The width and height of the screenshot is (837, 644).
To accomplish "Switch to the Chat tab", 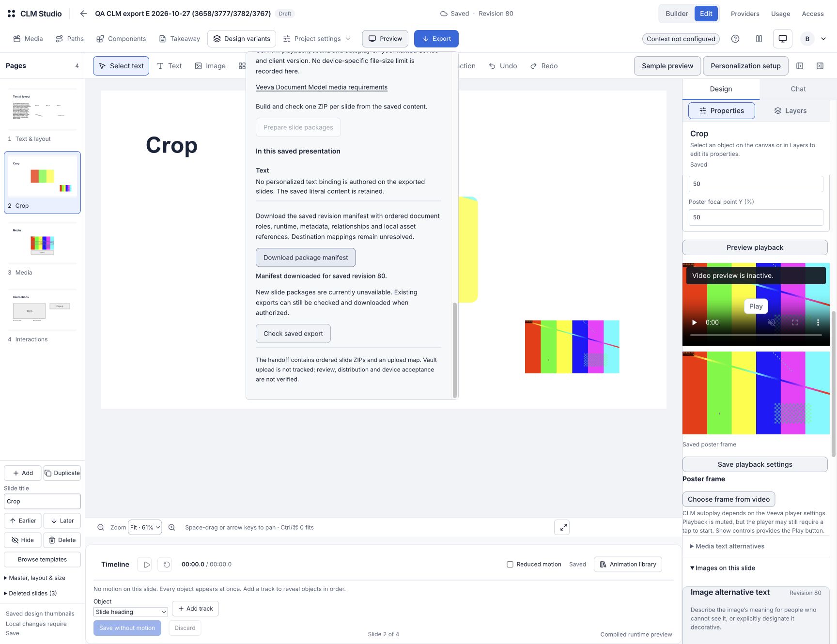I will point(798,89).
